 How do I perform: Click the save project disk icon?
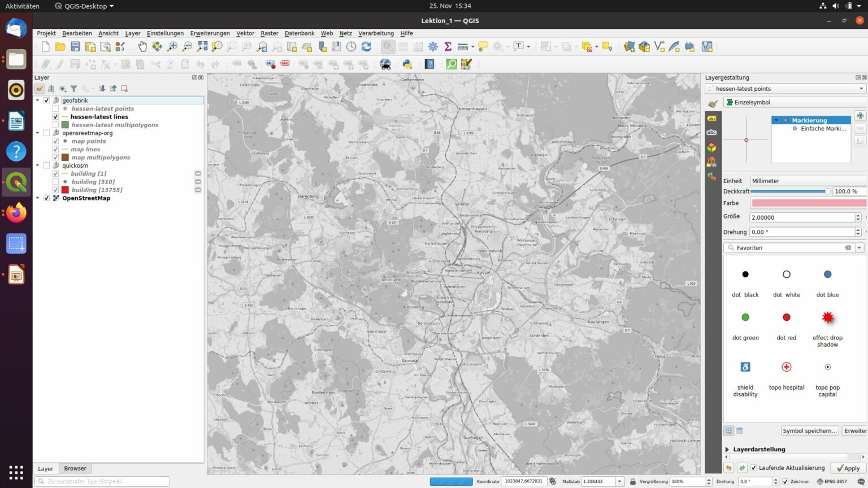75,47
